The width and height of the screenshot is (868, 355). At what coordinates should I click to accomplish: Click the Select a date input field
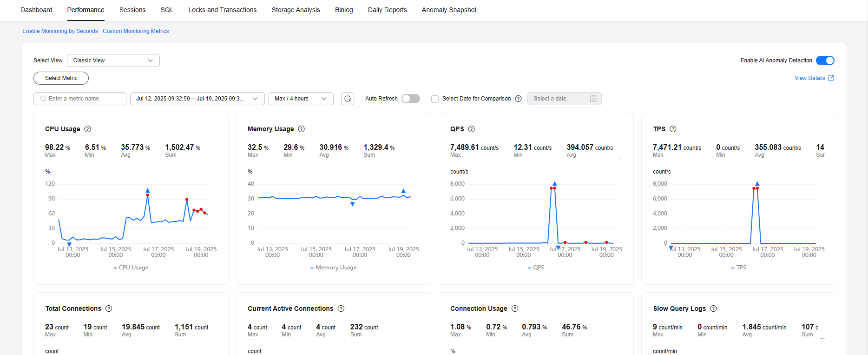(x=565, y=99)
